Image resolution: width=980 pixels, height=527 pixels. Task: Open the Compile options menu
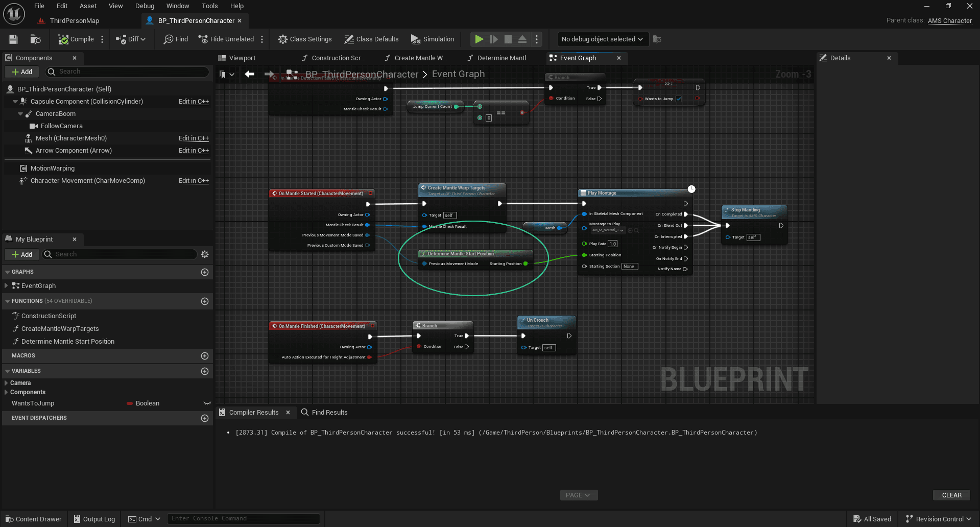click(102, 39)
